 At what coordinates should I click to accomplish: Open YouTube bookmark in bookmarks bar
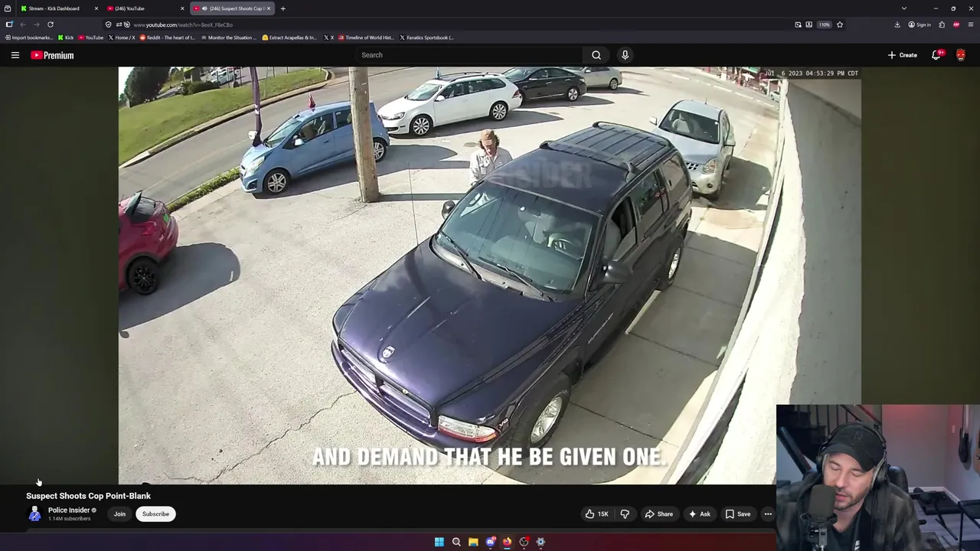90,37
